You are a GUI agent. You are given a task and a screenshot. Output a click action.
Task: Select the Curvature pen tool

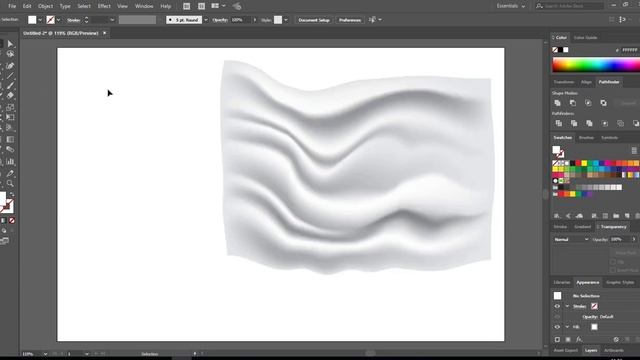[x=10, y=66]
